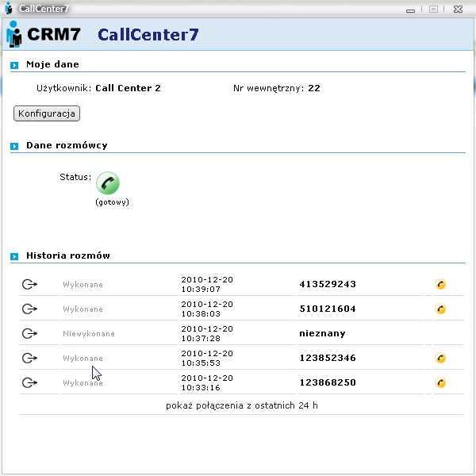Click outgoing call arrow icon for 123868250
The height and width of the screenshot is (476, 476).
29,383
